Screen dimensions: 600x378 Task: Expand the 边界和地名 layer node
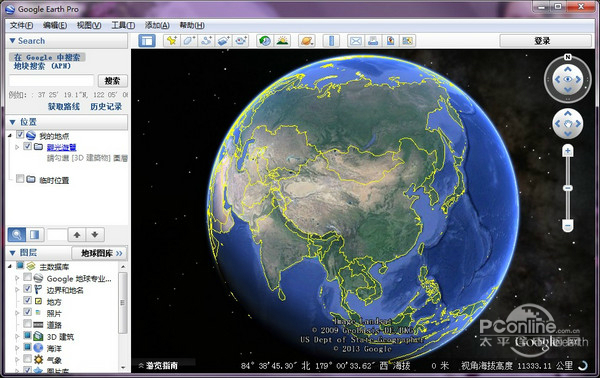click(x=17, y=290)
